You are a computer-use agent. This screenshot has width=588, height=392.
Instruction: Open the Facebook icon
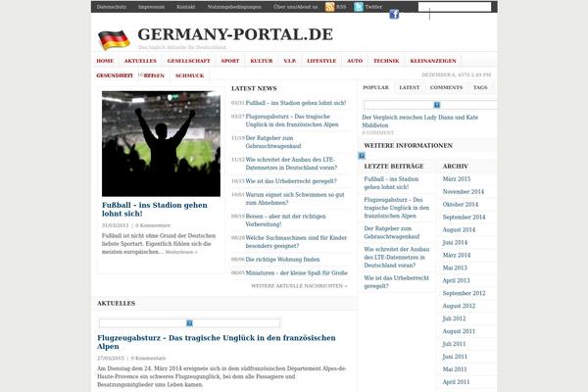click(x=394, y=15)
